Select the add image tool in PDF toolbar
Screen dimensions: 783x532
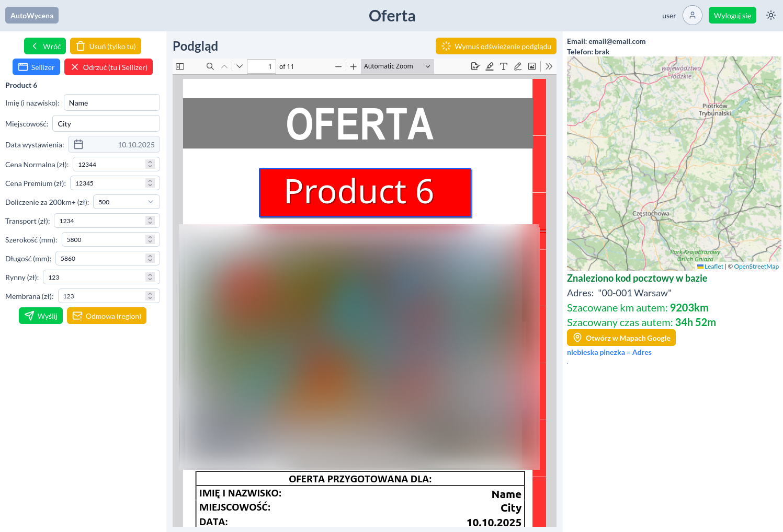[532, 66]
